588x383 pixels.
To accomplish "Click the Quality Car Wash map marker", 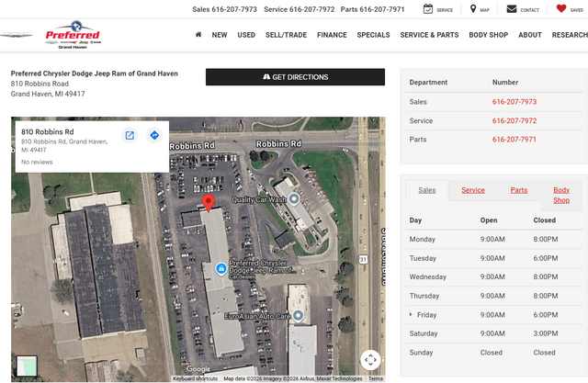I will 294,198.
